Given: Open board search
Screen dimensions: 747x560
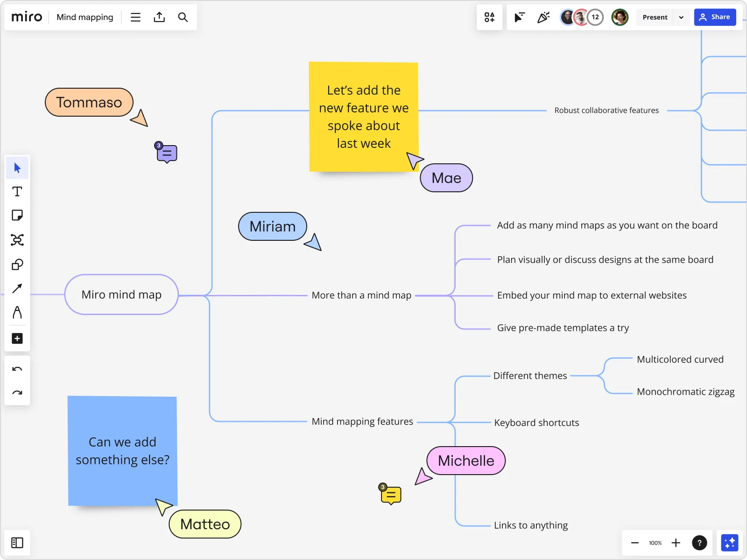Looking at the screenshot, I should pyautogui.click(x=183, y=17).
